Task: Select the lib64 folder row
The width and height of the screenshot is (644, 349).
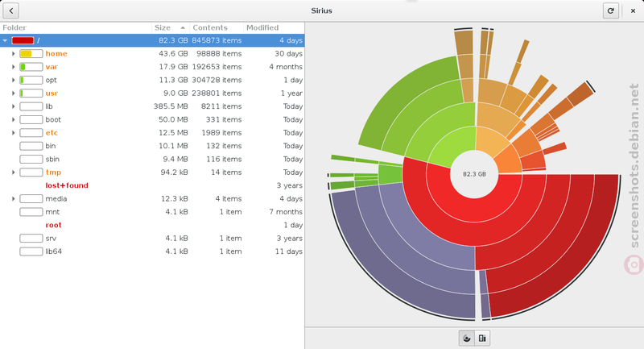Action: tap(152, 251)
